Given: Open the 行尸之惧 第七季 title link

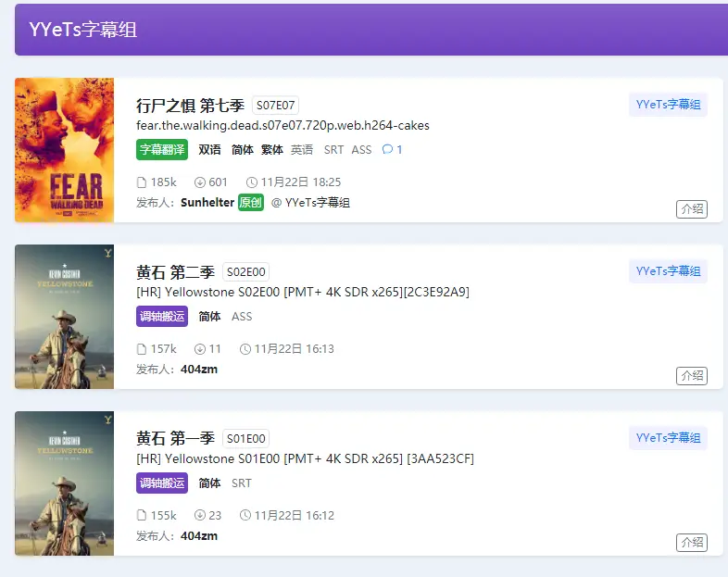Looking at the screenshot, I should [x=190, y=106].
